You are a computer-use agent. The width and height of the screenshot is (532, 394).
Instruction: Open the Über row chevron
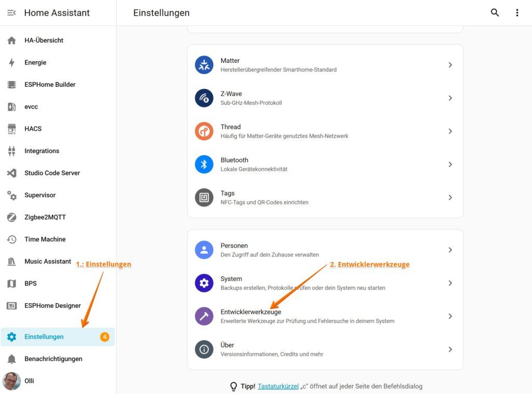450,349
